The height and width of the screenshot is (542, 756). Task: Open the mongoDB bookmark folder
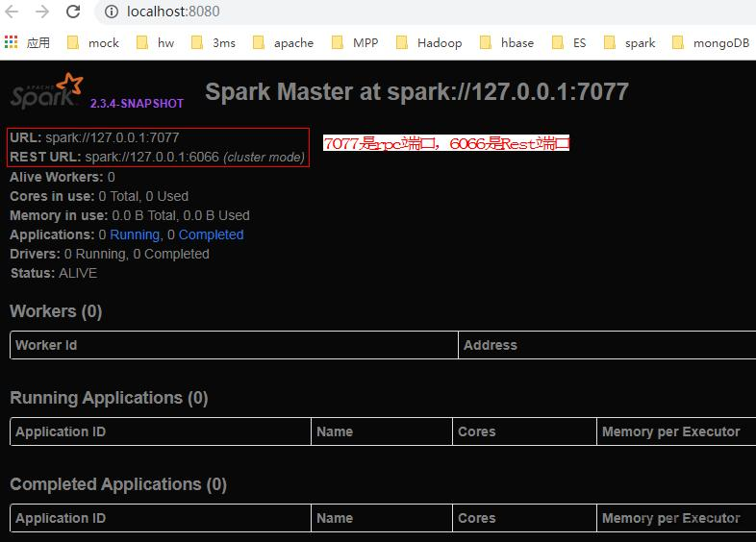(x=711, y=43)
